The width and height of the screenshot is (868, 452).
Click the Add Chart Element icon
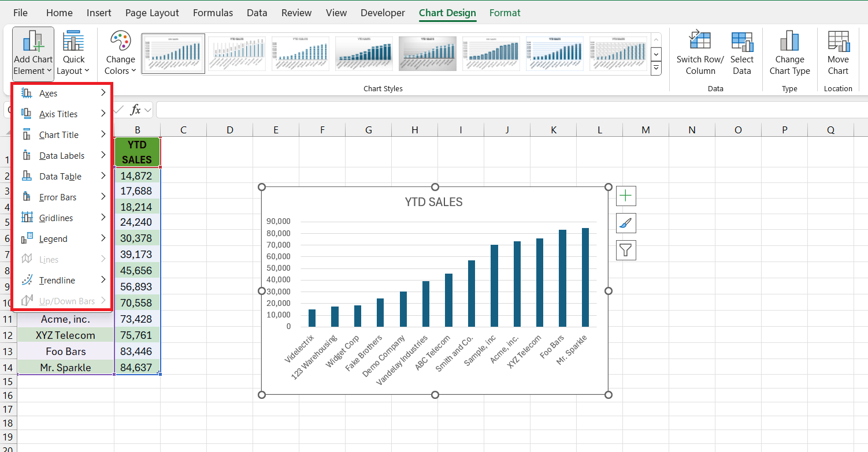[x=32, y=53]
